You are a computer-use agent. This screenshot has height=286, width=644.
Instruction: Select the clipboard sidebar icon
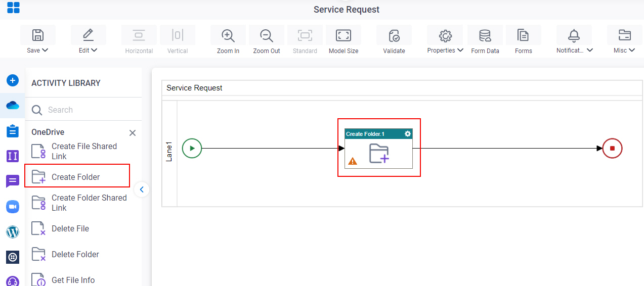click(x=13, y=131)
